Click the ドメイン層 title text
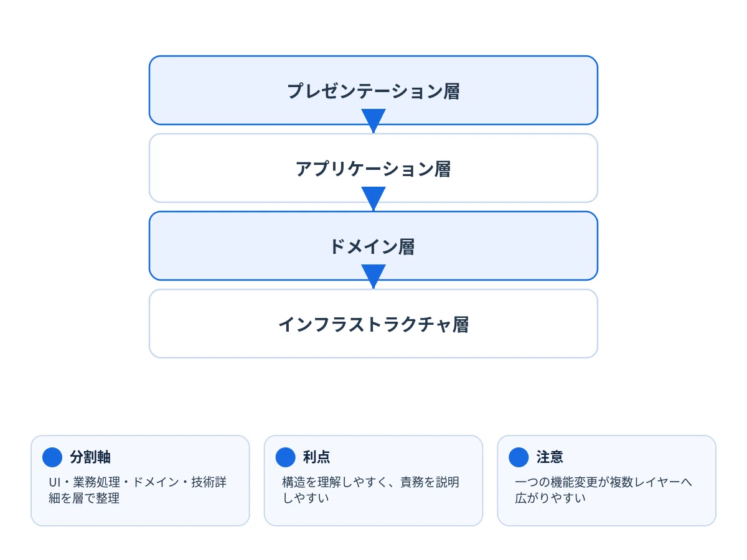 (x=374, y=247)
